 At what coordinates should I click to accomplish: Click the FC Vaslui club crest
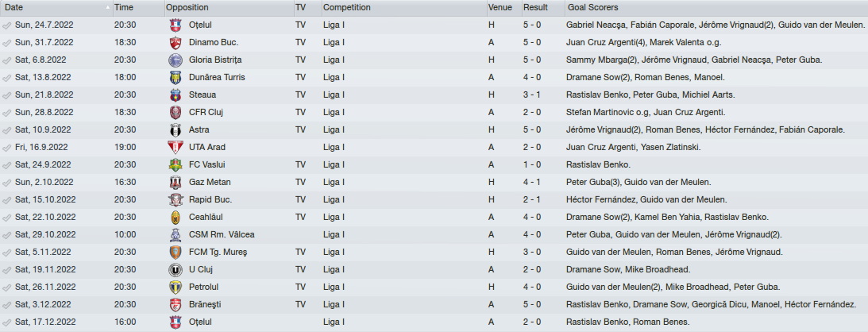175,165
